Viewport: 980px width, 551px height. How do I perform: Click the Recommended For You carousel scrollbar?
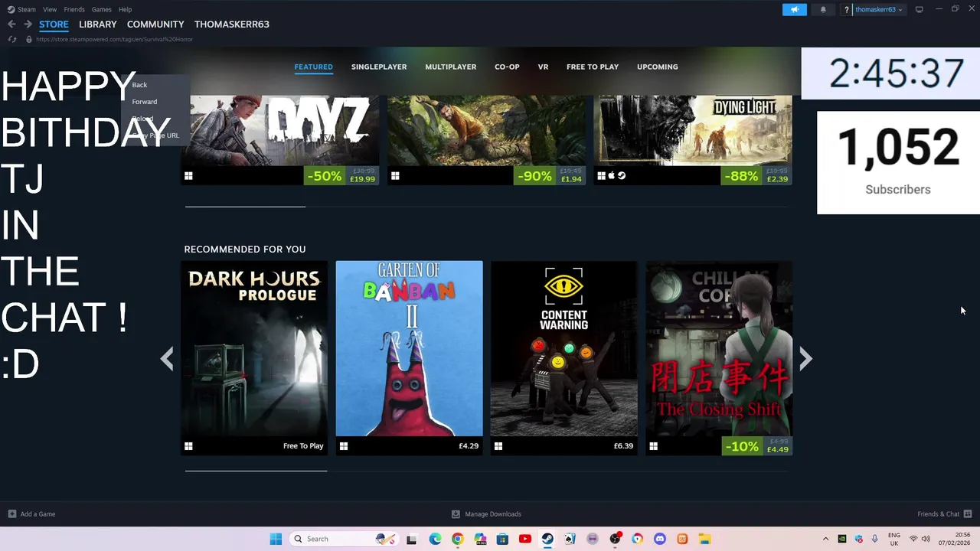[256, 471]
